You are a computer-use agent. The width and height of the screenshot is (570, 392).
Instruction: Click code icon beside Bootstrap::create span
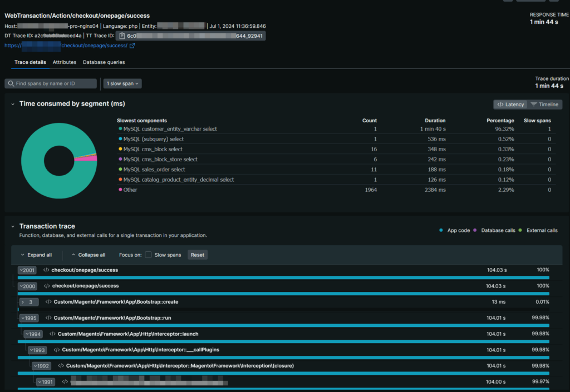pos(48,302)
